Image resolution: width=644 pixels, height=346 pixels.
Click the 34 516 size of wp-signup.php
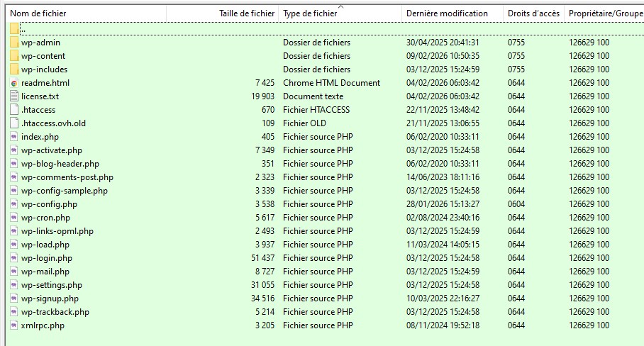pos(263,298)
